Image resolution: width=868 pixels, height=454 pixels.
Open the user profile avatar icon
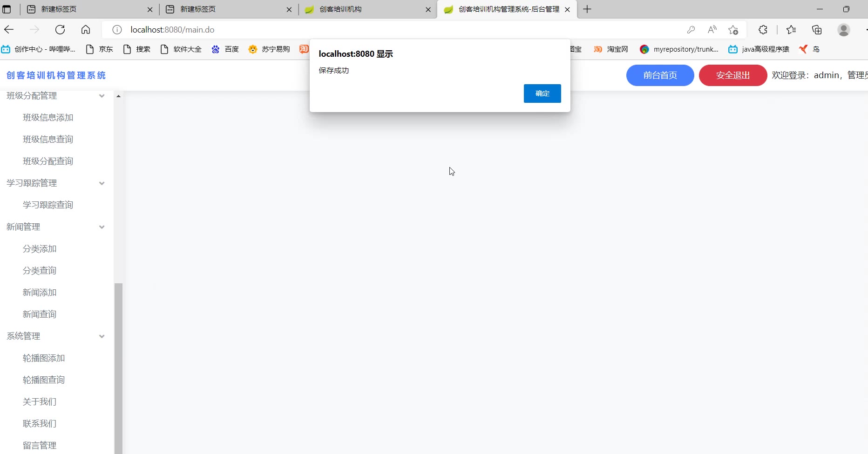tap(844, 30)
